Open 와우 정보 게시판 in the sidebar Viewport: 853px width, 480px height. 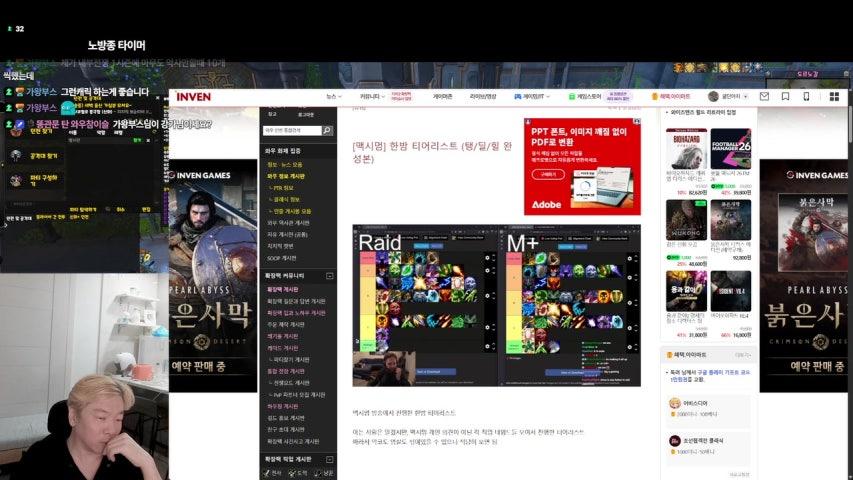pyautogui.click(x=286, y=176)
